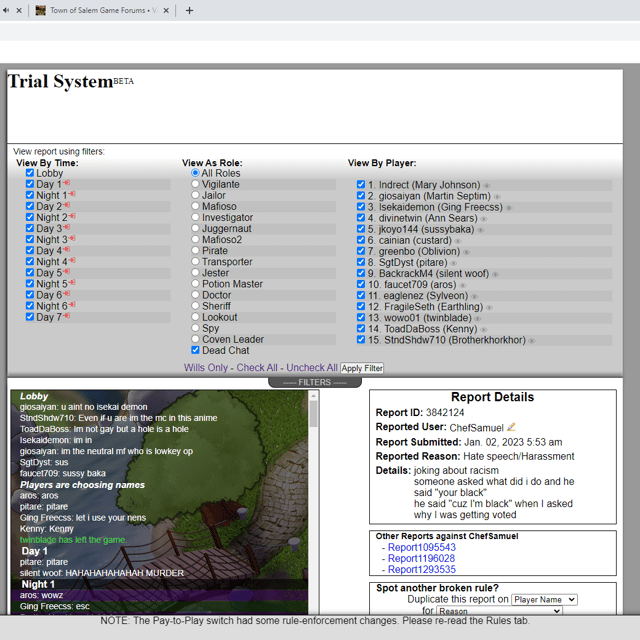This screenshot has width=640, height=640.
Task: Click the jump icon next to Day 1
Action: coord(67,184)
